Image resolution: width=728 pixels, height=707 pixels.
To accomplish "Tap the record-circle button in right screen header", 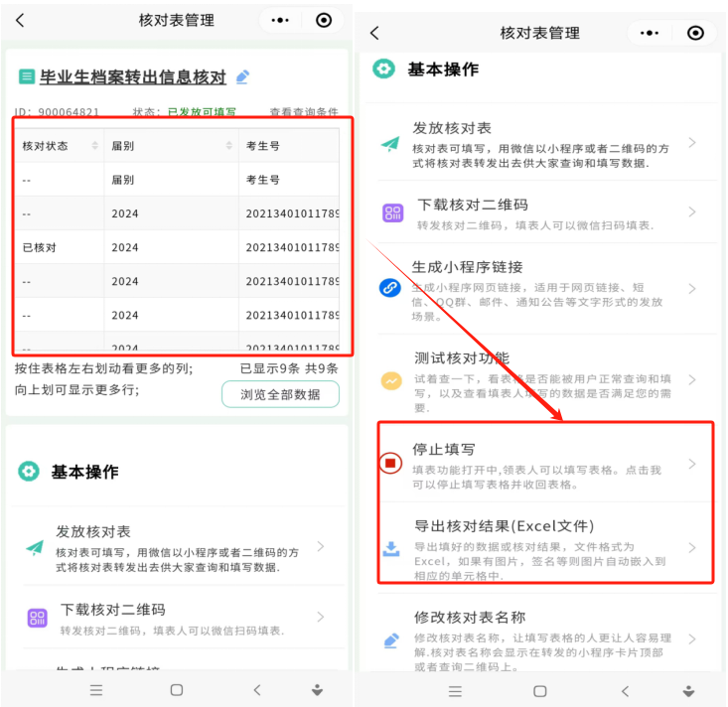I will pyautogui.click(x=695, y=33).
